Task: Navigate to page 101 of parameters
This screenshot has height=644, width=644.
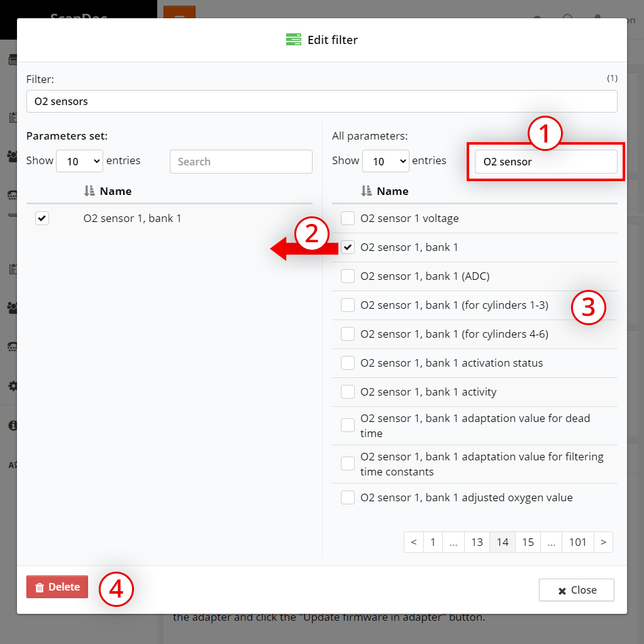Action: coord(577,541)
